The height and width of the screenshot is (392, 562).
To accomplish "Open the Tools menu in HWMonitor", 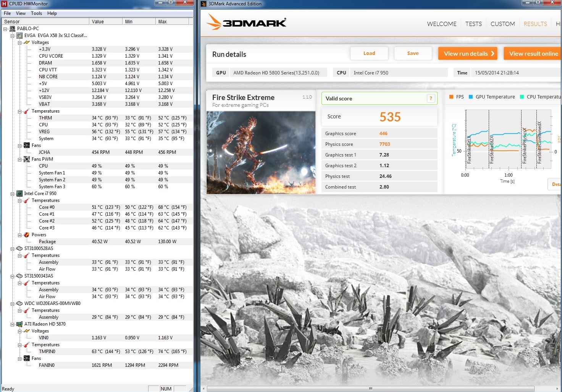I will [x=36, y=13].
